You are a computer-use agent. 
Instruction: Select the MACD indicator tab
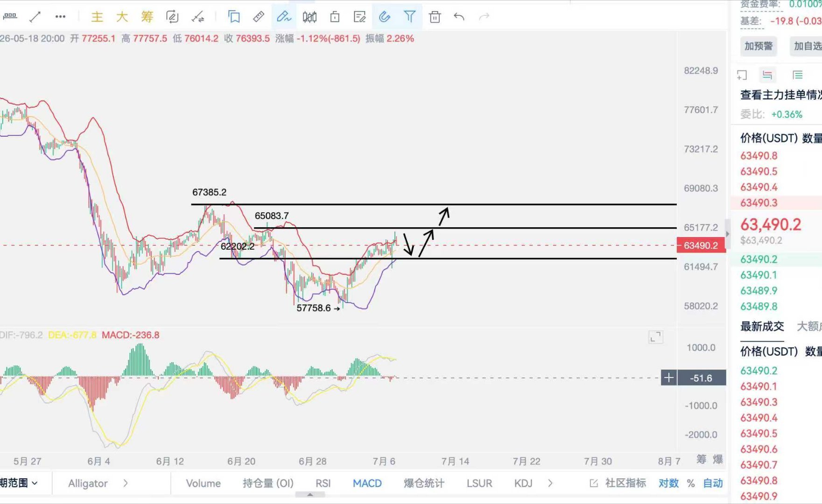[367, 483]
